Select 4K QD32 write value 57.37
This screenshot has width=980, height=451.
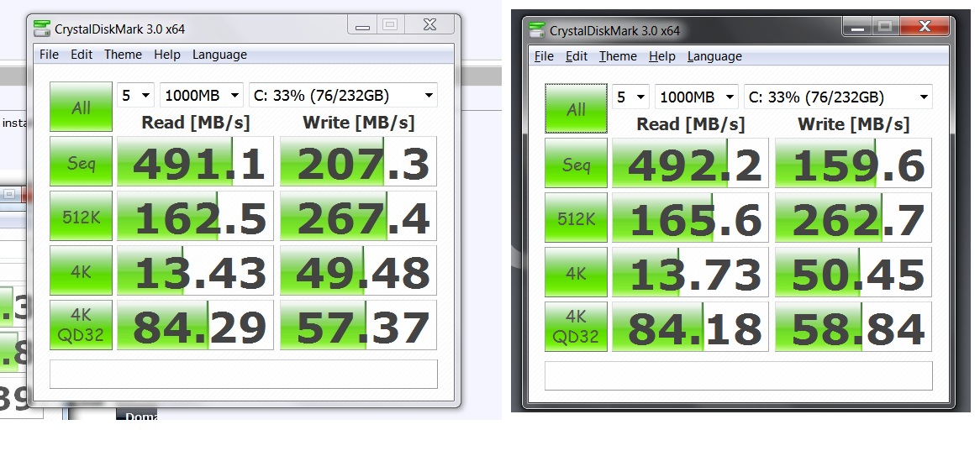pyautogui.click(x=358, y=325)
